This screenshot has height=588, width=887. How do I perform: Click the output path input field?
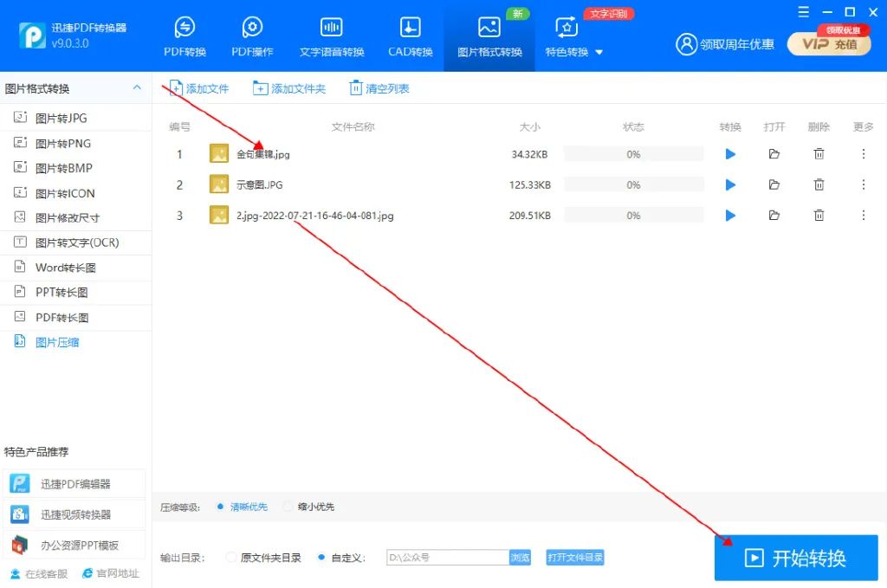tap(446, 558)
